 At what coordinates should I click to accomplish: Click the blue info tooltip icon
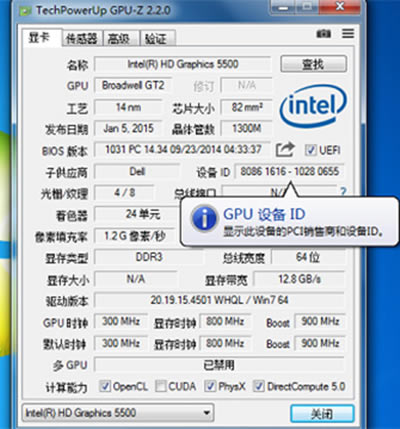coord(204,218)
